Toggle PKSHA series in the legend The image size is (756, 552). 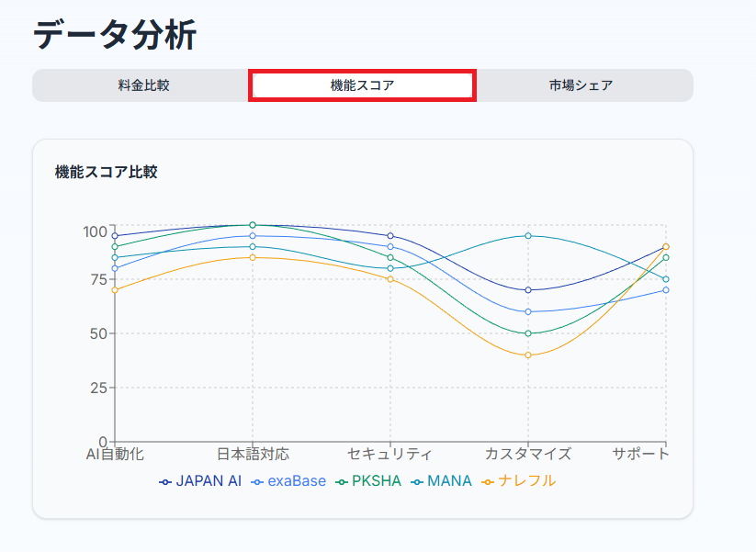(368, 480)
